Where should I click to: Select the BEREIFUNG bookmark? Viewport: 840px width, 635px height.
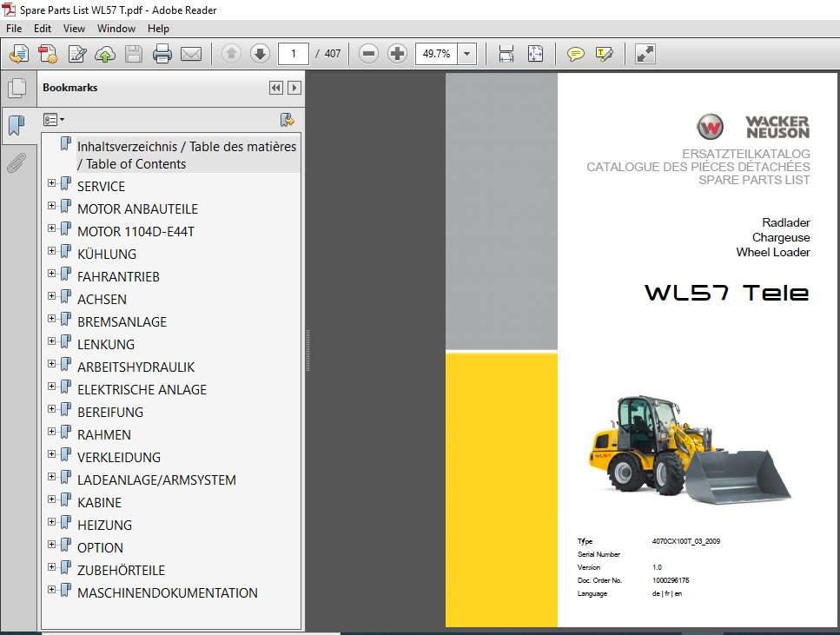[x=110, y=412]
